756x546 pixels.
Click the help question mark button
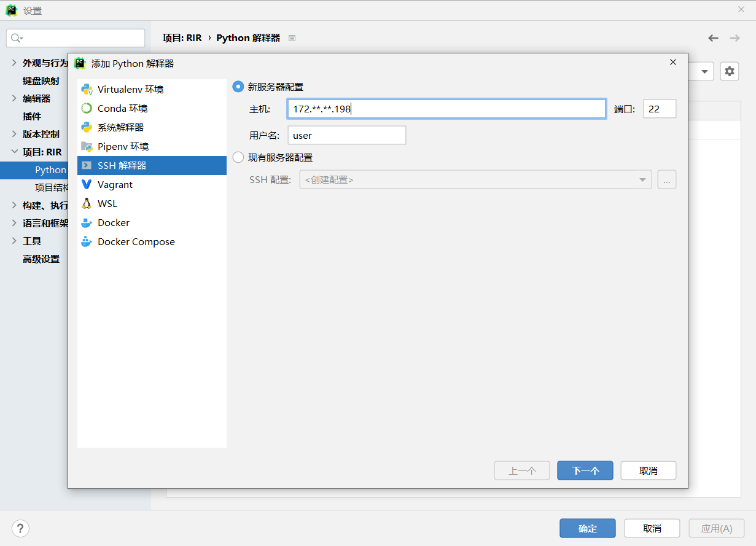[x=20, y=528]
